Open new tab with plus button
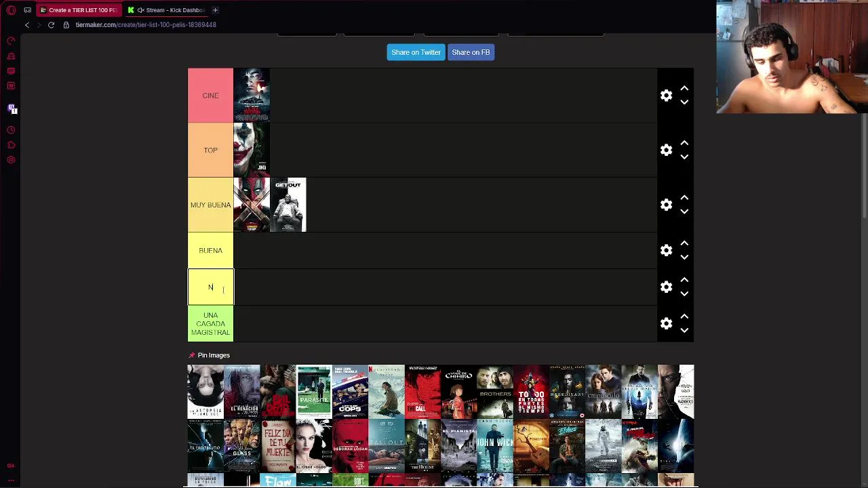Screen dimensions: 868x488 215,10
